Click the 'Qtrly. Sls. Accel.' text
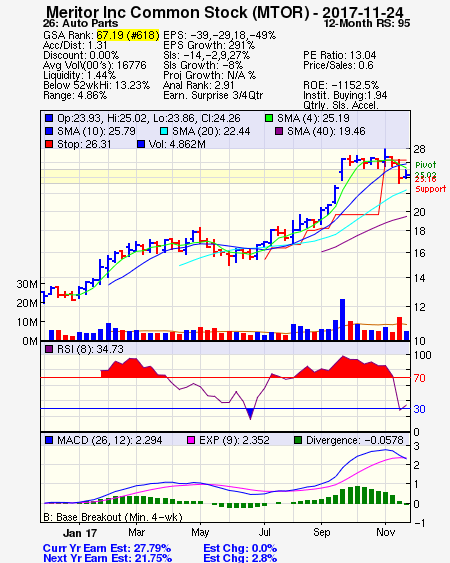The image size is (450, 563). click(341, 105)
